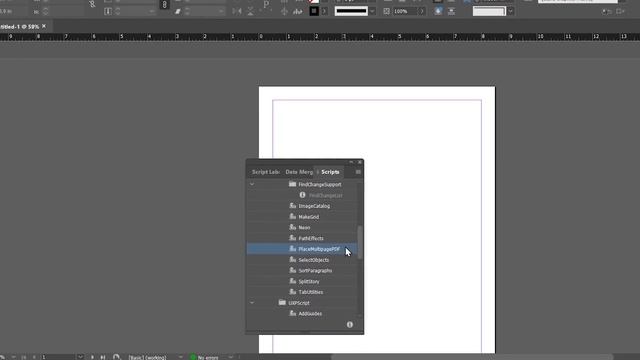Activate the Scripts tab
The height and width of the screenshot is (360, 640).
tap(329, 172)
